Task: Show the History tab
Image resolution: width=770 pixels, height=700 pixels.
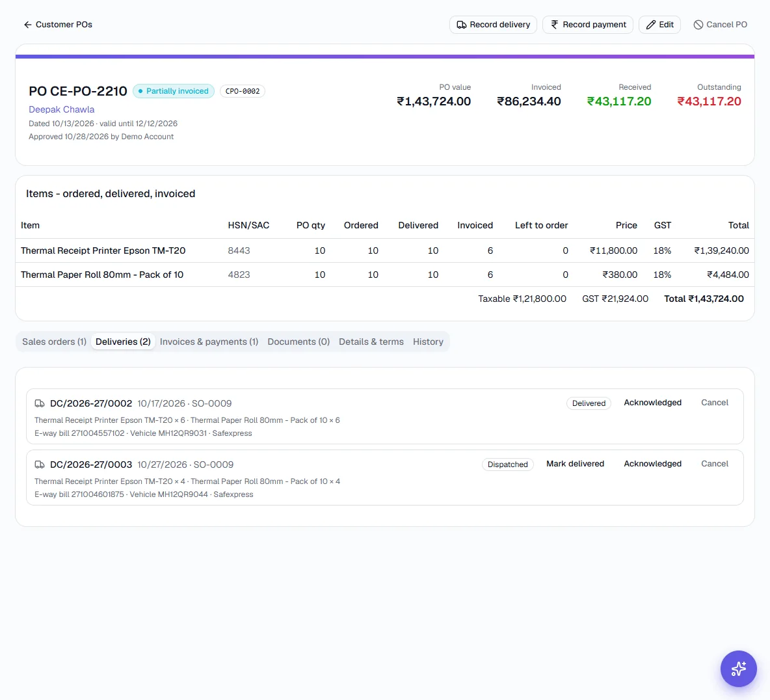Action: tap(428, 342)
